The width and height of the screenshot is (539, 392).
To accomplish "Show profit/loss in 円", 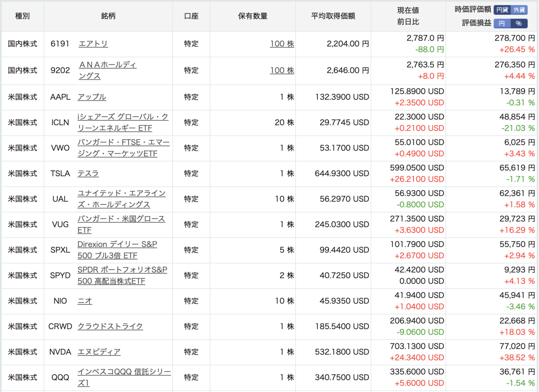I will pyautogui.click(x=503, y=23).
